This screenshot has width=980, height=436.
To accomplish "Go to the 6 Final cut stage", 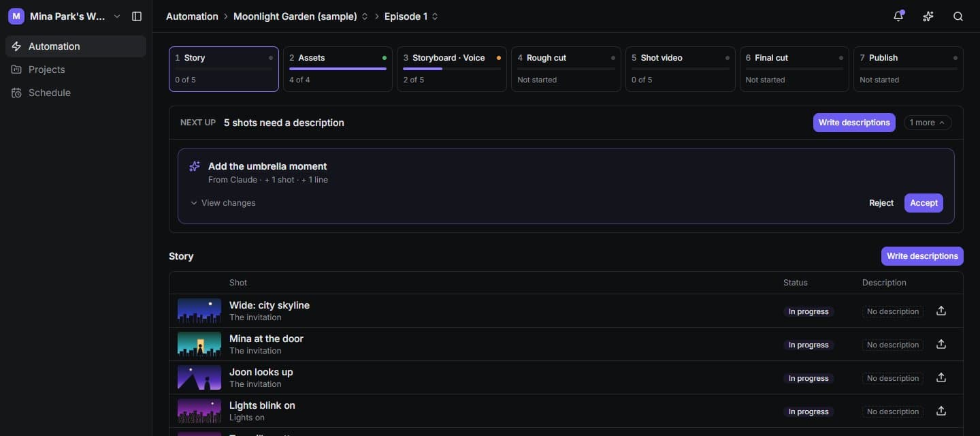I will click(794, 69).
